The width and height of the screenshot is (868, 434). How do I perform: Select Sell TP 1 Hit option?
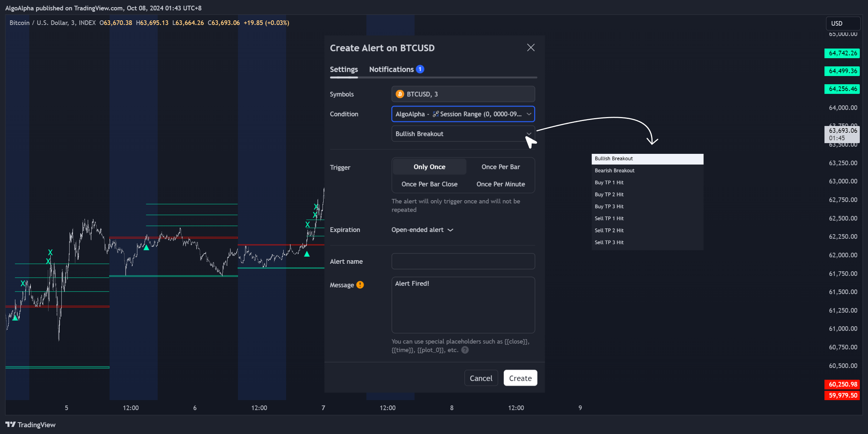[647, 218]
